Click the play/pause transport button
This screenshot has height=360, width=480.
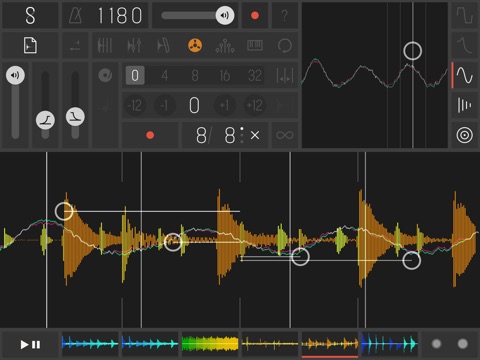point(30,344)
